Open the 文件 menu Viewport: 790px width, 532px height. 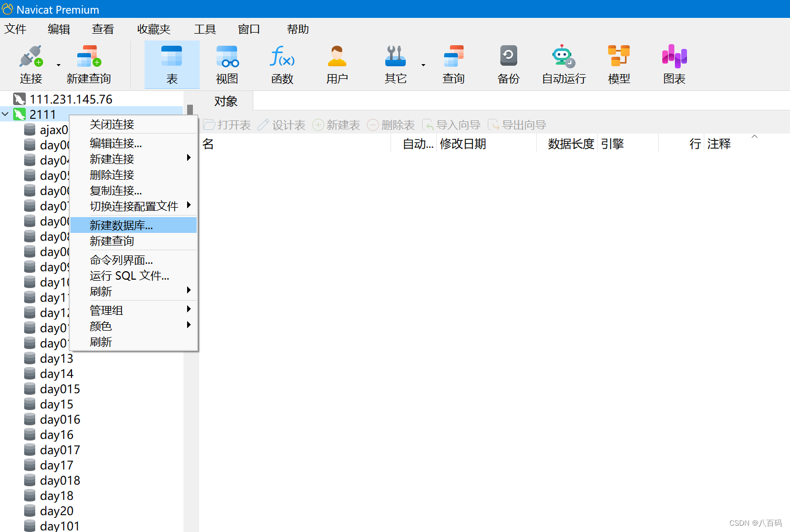15,29
